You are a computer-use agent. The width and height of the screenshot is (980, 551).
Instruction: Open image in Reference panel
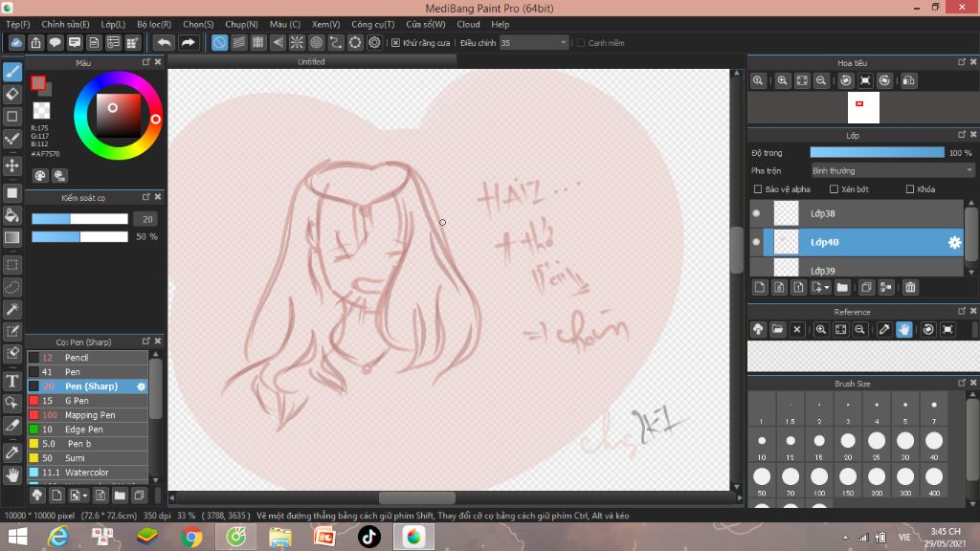(777, 329)
